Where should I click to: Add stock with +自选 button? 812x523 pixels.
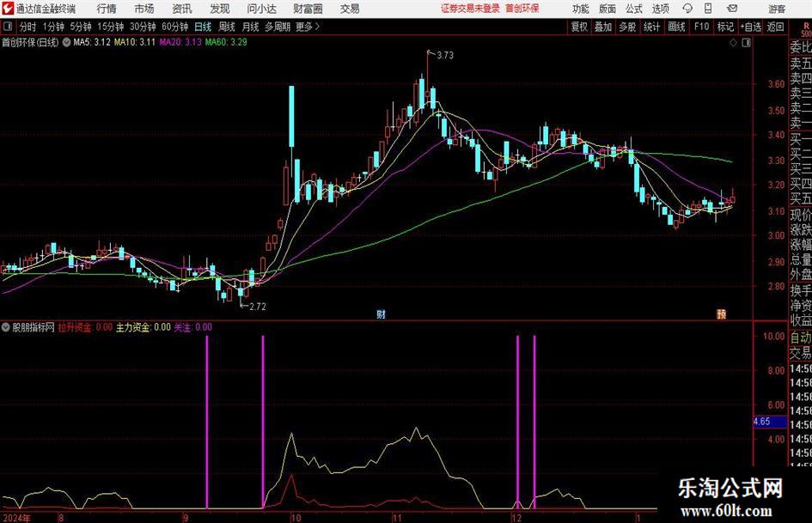pyautogui.click(x=750, y=27)
